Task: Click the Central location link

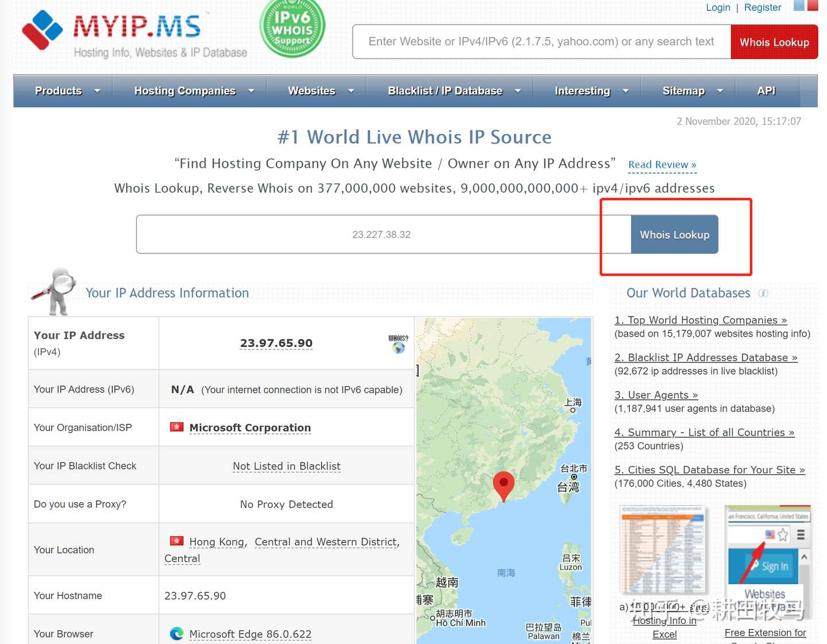Action: 182,558
